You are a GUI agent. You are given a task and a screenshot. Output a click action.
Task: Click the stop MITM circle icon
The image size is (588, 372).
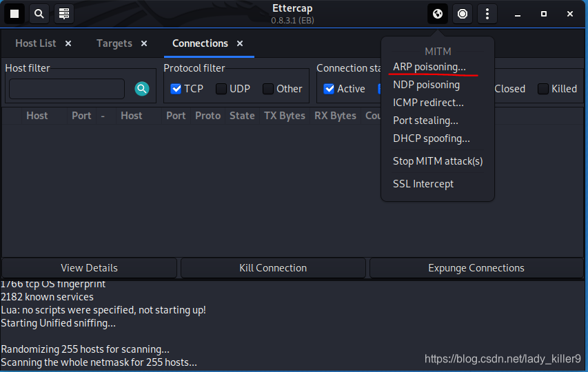point(463,14)
